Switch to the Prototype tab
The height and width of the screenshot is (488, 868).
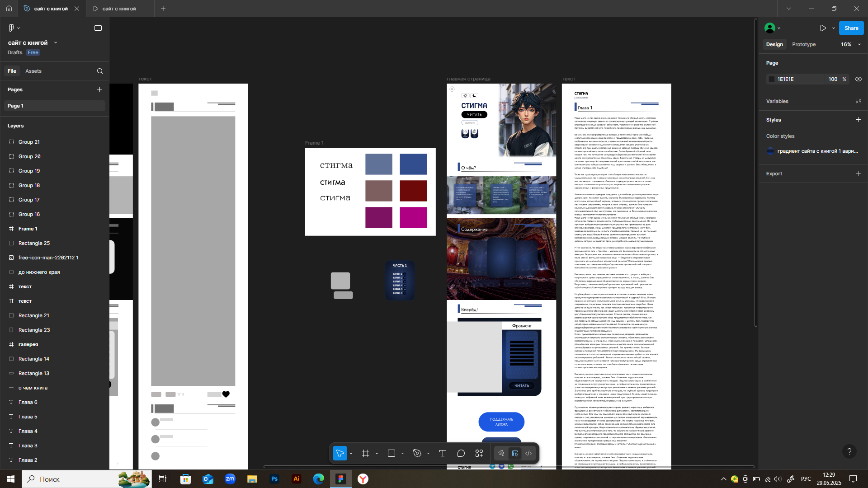(x=803, y=44)
